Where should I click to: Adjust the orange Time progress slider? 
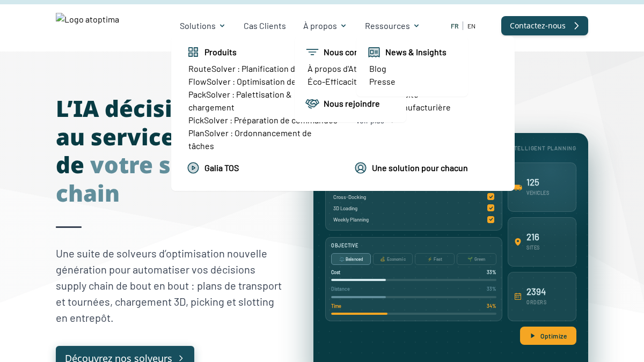point(414,314)
